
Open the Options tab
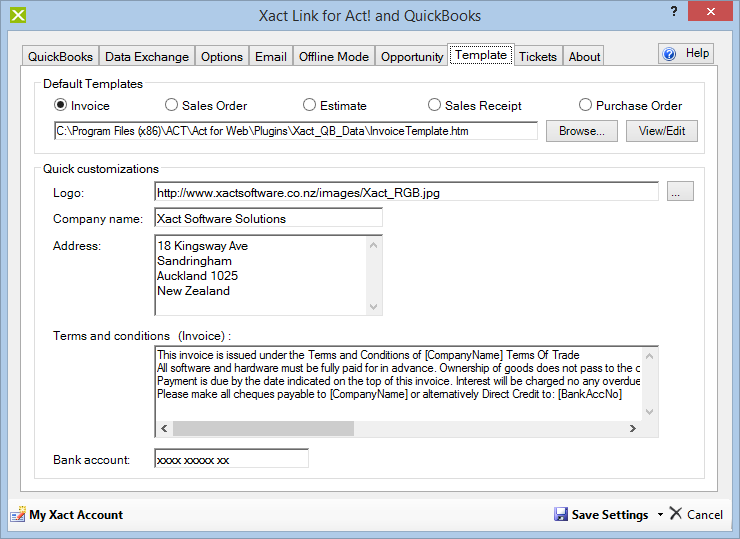click(222, 56)
